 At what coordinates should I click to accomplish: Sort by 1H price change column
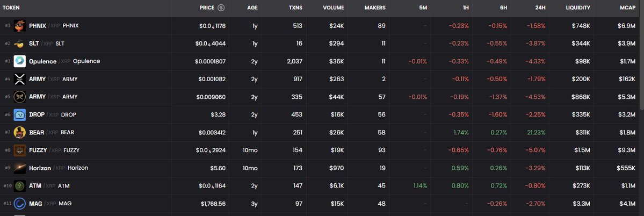click(465, 8)
